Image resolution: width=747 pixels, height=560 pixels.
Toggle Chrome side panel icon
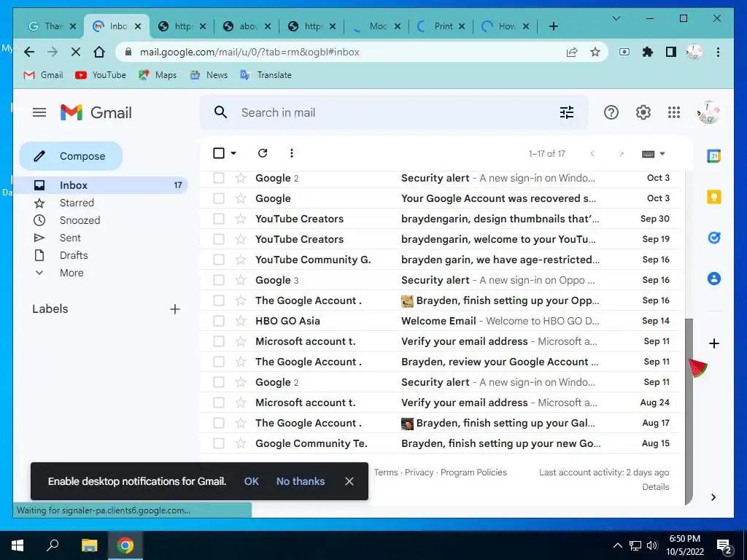[x=671, y=52]
